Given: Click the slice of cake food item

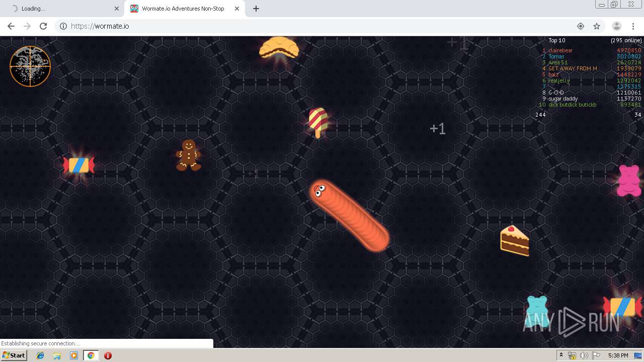Looking at the screenshot, I should coord(515,241).
